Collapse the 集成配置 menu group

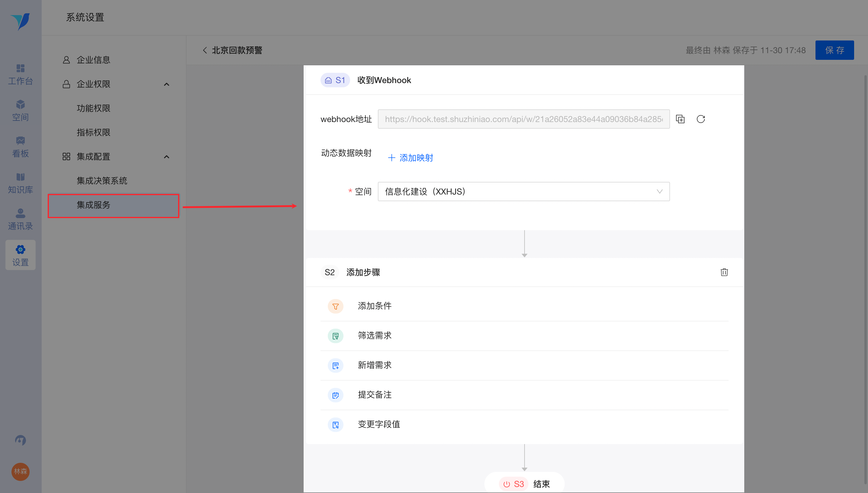(166, 157)
